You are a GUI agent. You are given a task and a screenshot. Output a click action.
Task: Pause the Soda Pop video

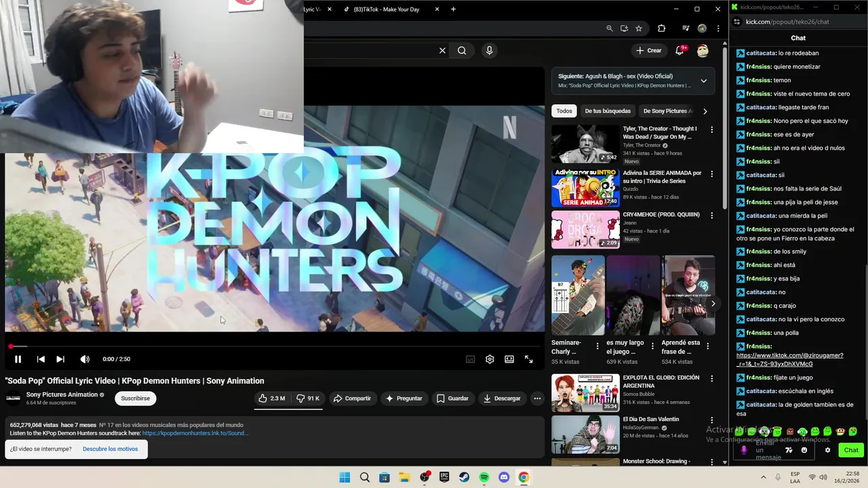[18, 359]
